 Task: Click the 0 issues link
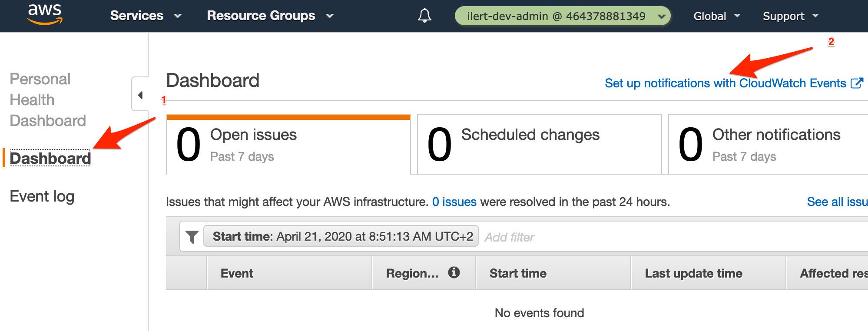[x=454, y=202]
